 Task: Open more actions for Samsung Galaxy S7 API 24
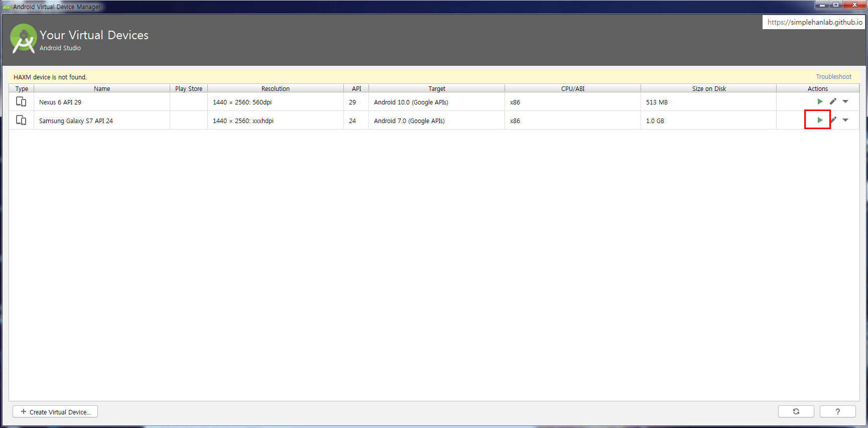[x=845, y=120]
